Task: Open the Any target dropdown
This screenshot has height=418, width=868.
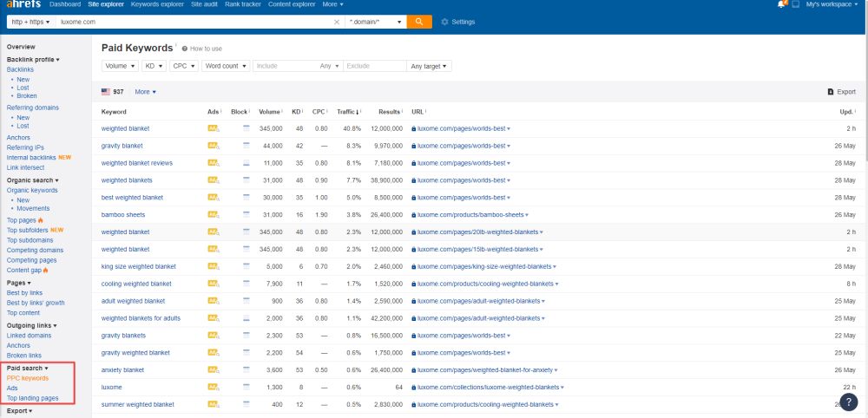Action: (429, 66)
